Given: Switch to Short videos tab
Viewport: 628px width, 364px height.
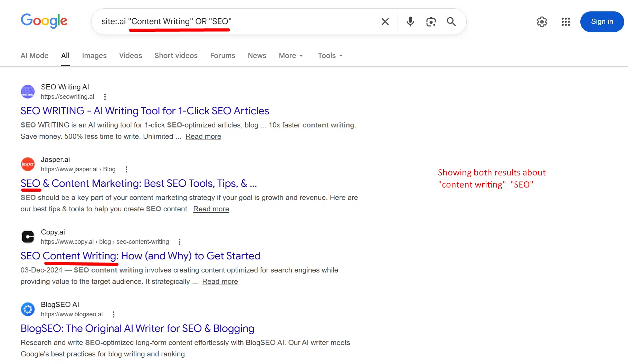Looking at the screenshot, I should coord(176,56).
